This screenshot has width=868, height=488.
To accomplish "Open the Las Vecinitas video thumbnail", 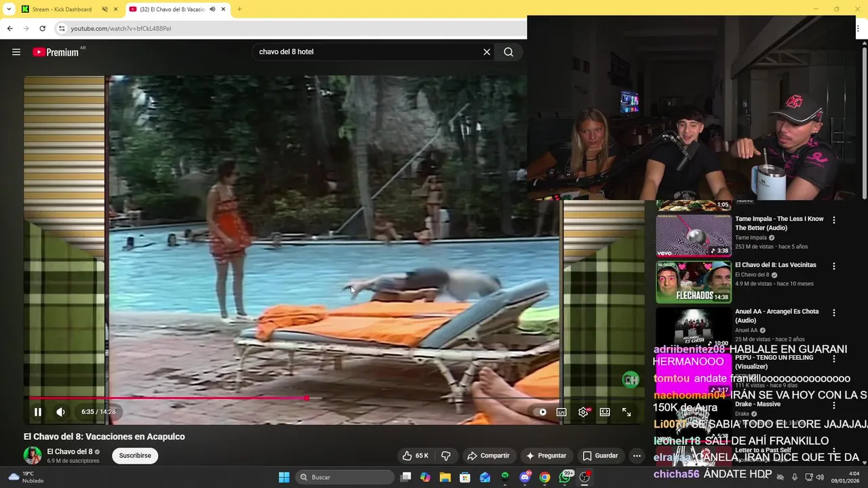I will tap(694, 282).
